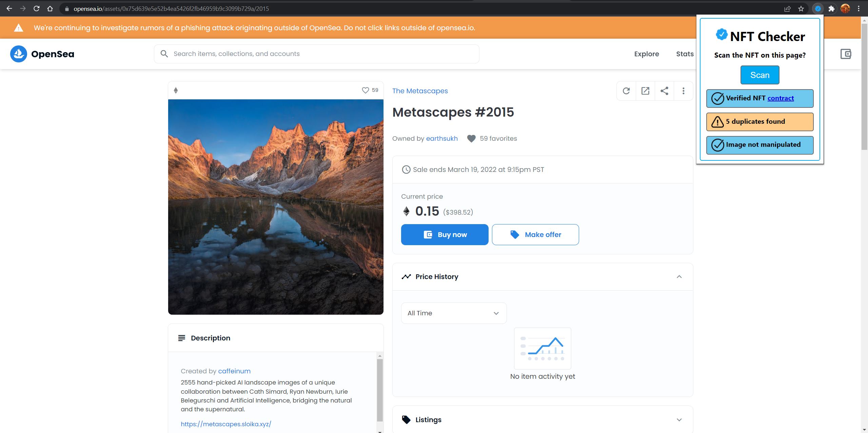This screenshot has height=433, width=868.
Task: Click the OpenSea logo
Action: (42, 54)
